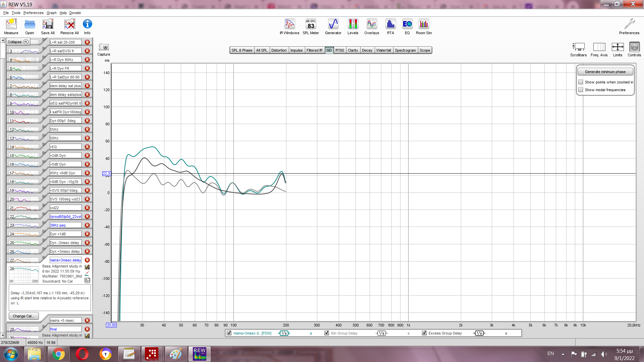644x362 pixels.
Task: Open notes icon for measurement 28
Action: (87, 280)
